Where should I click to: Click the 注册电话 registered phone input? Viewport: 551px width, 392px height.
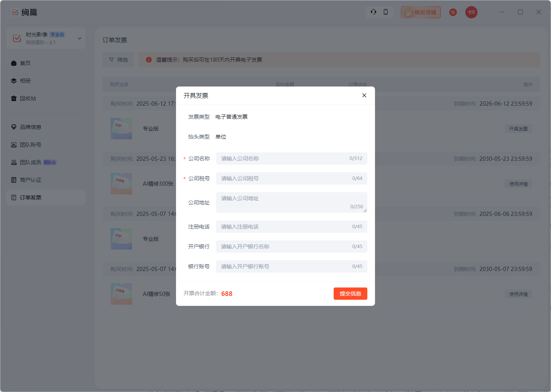coord(283,227)
